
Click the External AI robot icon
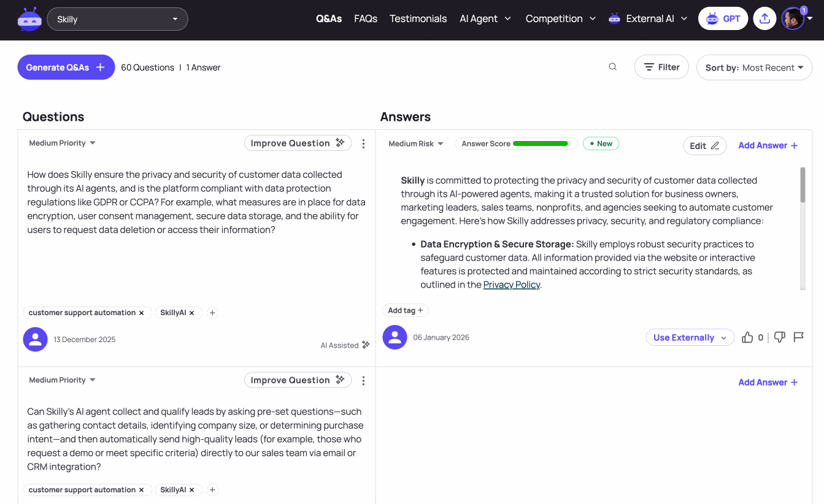coord(614,18)
